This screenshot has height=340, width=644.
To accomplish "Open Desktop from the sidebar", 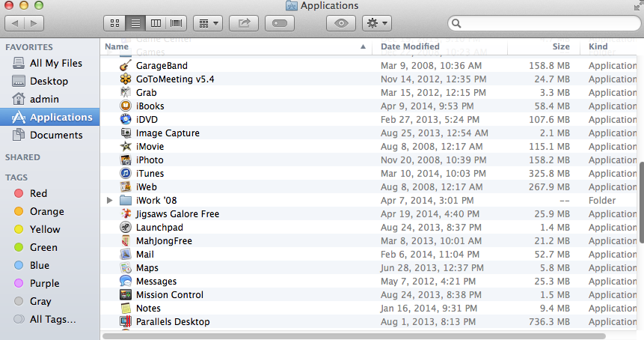I will point(49,81).
